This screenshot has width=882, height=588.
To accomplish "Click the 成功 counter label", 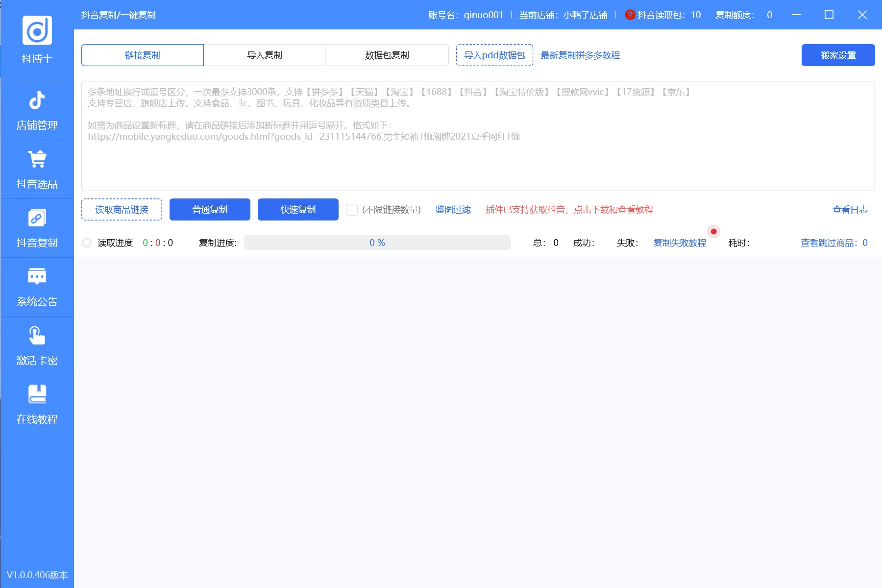I will [x=584, y=243].
